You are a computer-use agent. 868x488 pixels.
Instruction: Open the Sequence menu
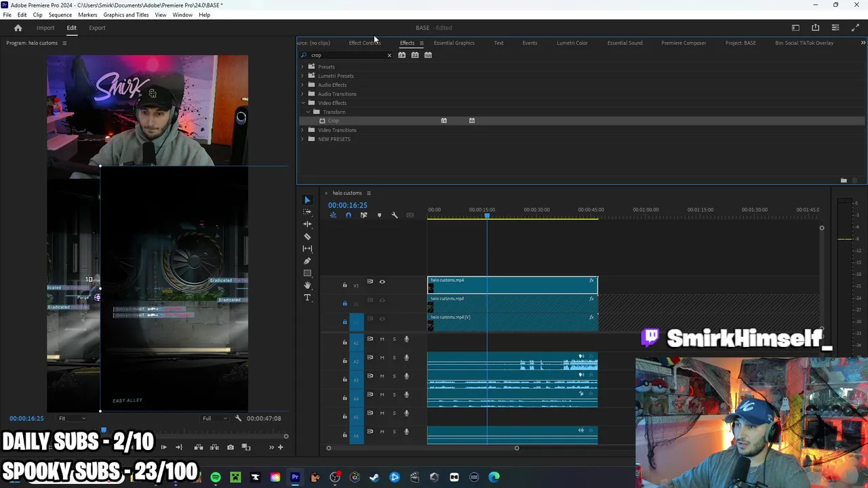pyautogui.click(x=60, y=15)
